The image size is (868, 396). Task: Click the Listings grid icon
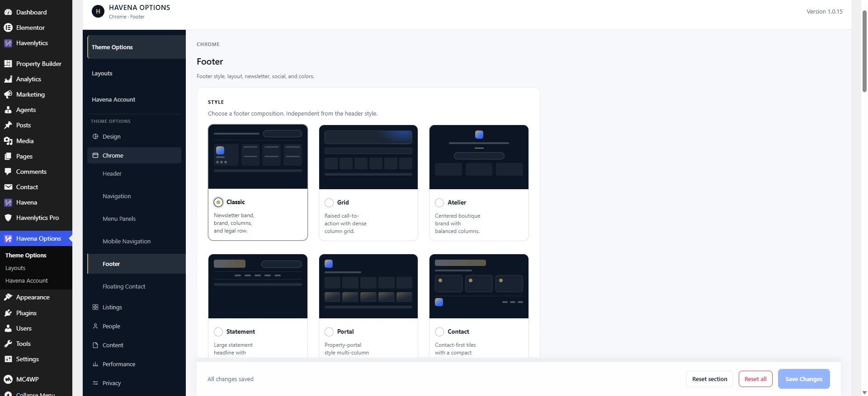coord(95,307)
